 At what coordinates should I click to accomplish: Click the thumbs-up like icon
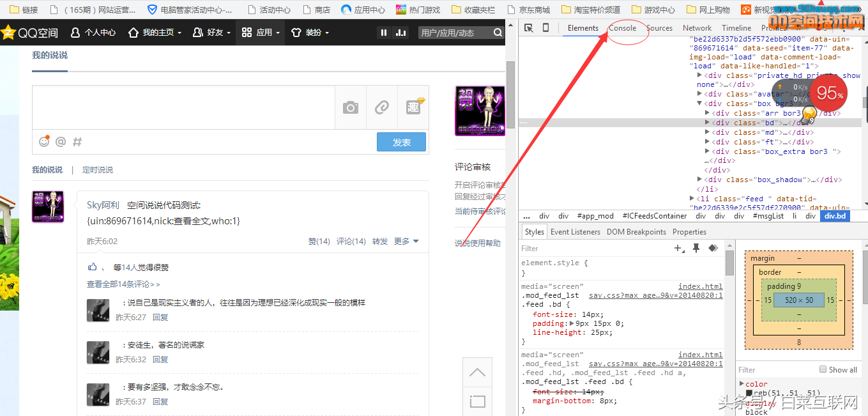pos(93,267)
